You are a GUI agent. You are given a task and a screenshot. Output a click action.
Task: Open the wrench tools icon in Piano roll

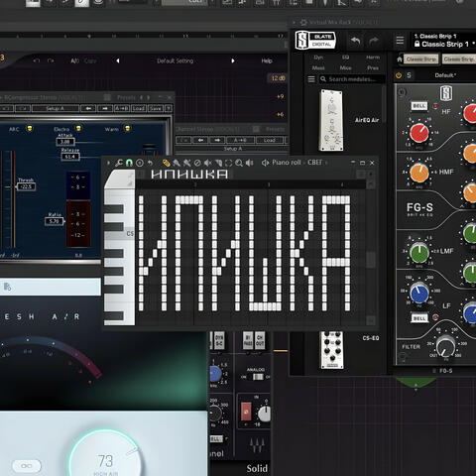[119, 163]
